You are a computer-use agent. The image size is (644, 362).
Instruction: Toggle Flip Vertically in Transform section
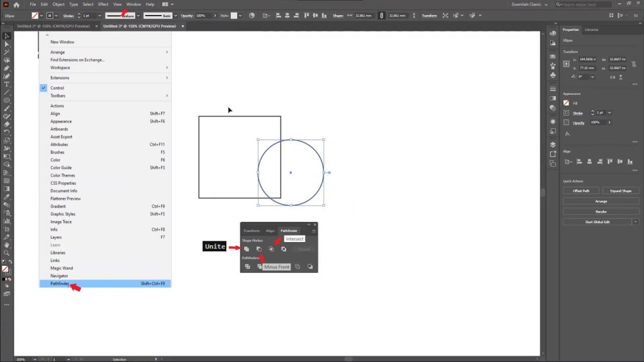621,77
